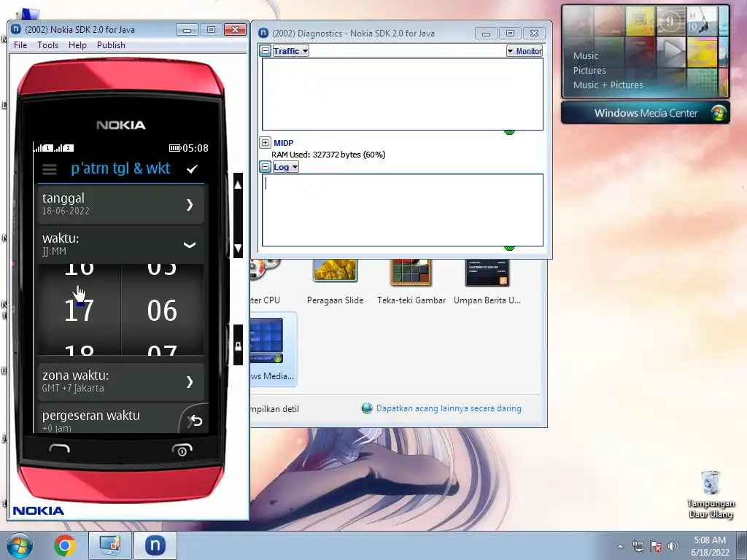Viewport: 747px width, 560px height.
Task: Tap the back arrow on phone screen
Action: (x=194, y=420)
